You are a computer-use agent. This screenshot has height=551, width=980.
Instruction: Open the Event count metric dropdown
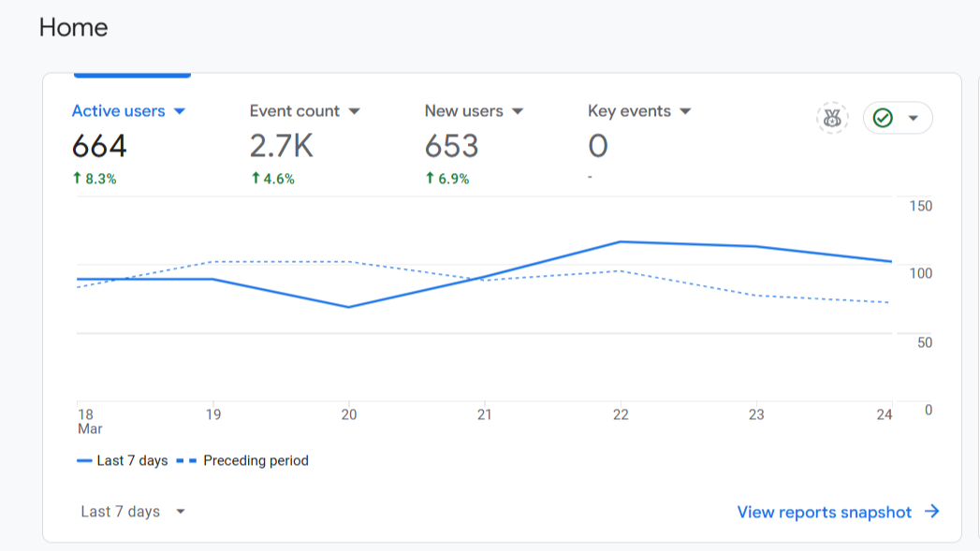click(355, 110)
